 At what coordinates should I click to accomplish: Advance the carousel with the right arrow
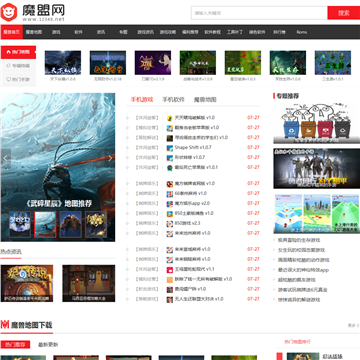click(110, 159)
